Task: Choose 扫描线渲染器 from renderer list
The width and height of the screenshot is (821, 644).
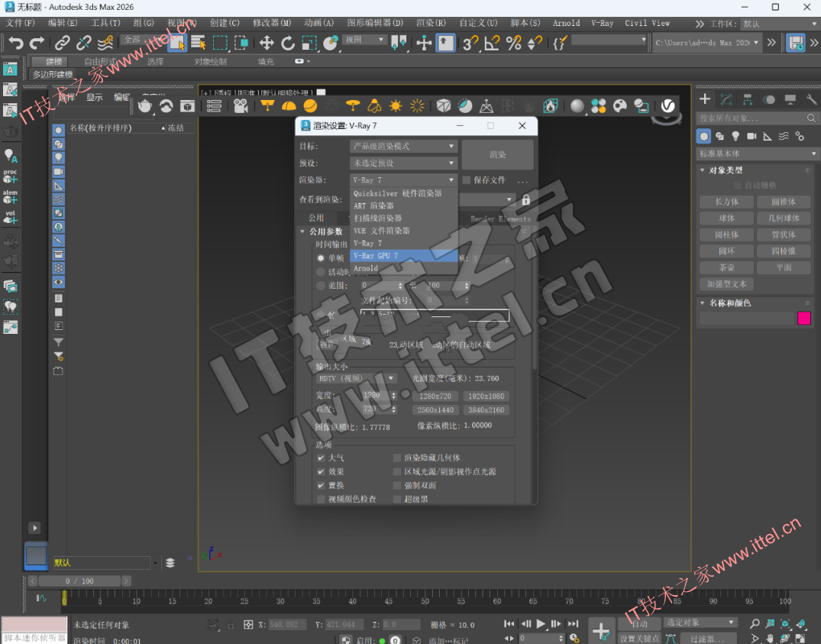Action: pos(404,218)
